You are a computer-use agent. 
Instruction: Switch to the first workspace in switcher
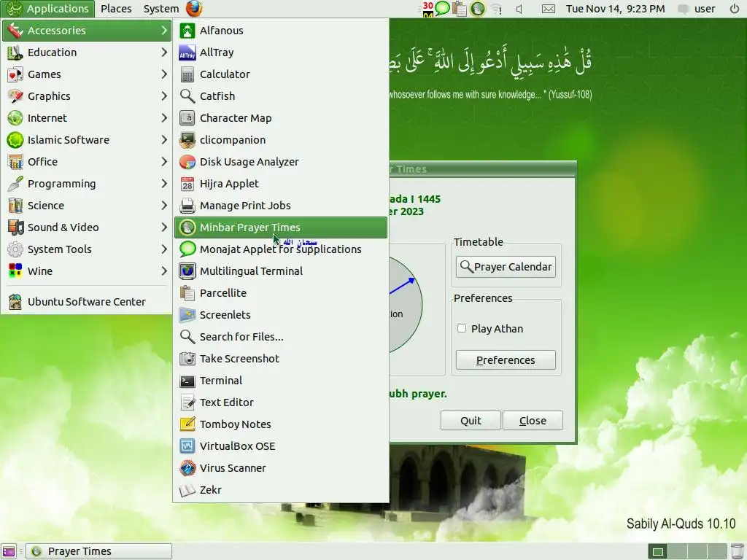[x=658, y=551]
